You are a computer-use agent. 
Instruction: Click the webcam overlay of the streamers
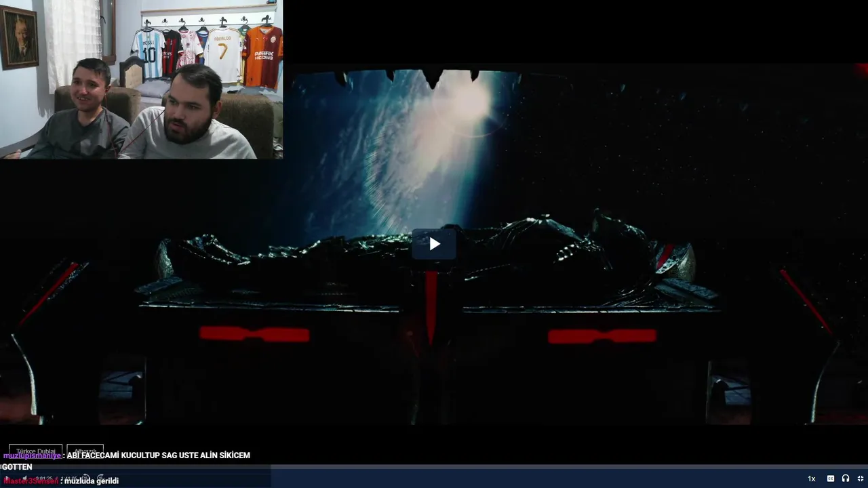click(x=142, y=79)
